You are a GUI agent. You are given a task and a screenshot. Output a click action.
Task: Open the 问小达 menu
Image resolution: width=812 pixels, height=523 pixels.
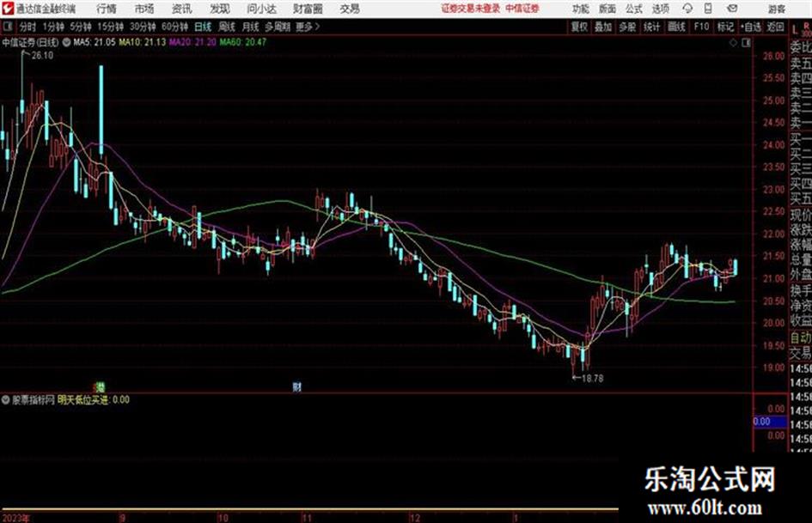tap(261, 9)
